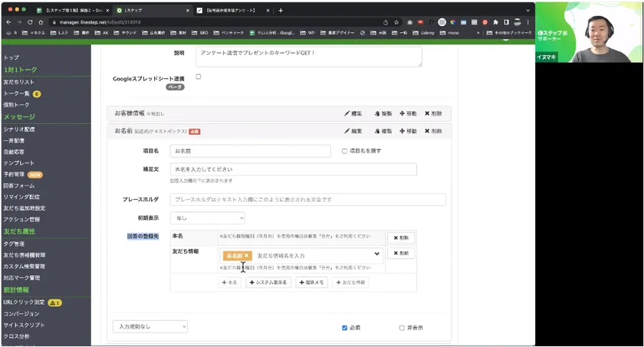This screenshot has width=644, height=347.
Task: Tick the 非表示 checkbox
Action: pyautogui.click(x=402, y=328)
